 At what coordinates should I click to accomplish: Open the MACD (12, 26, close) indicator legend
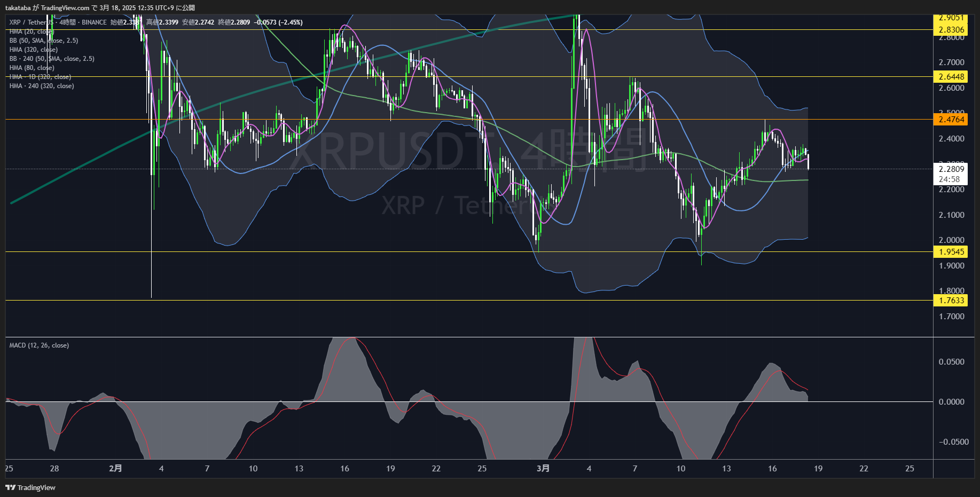point(39,345)
